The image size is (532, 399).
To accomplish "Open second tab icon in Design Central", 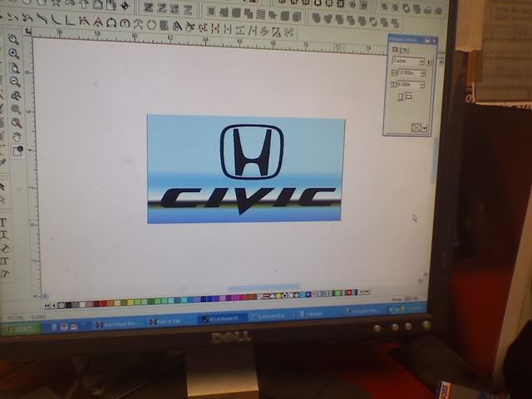I will pyautogui.click(x=404, y=51).
